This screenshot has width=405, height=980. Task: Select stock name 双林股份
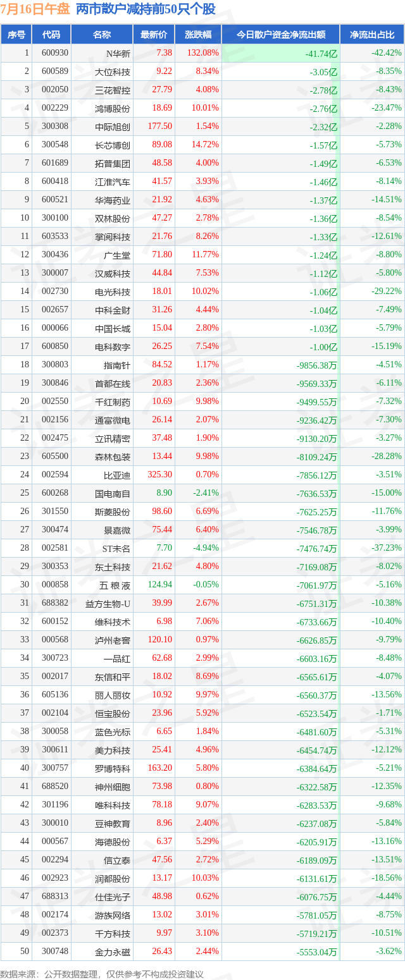(113, 218)
